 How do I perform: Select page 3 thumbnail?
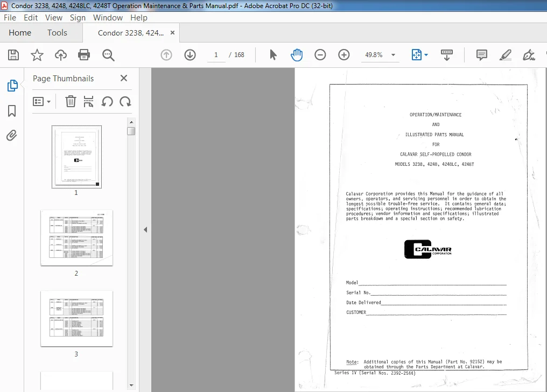77,318
